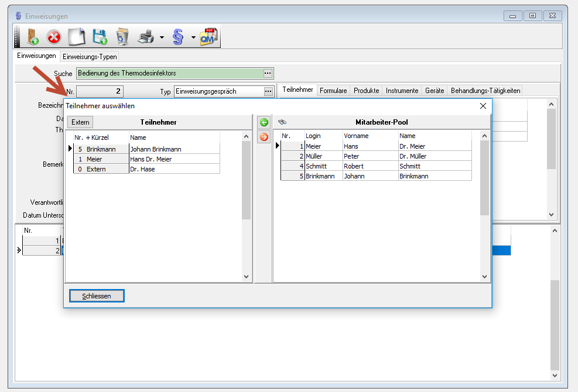The width and height of the screenshot is (578, 392).
Task: Open the Formulare tab
Action: [333, 91]
